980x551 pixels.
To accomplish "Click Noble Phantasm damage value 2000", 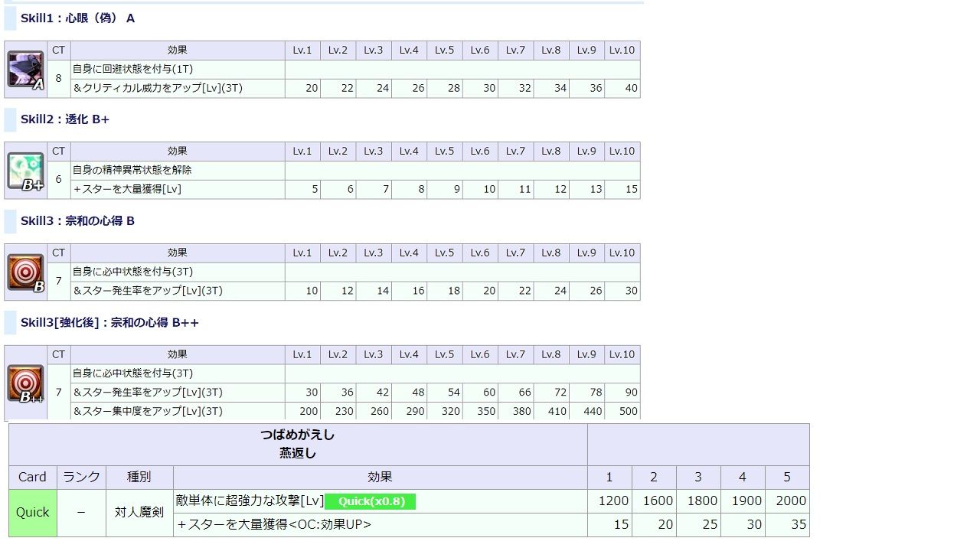I will coord(791,501).
